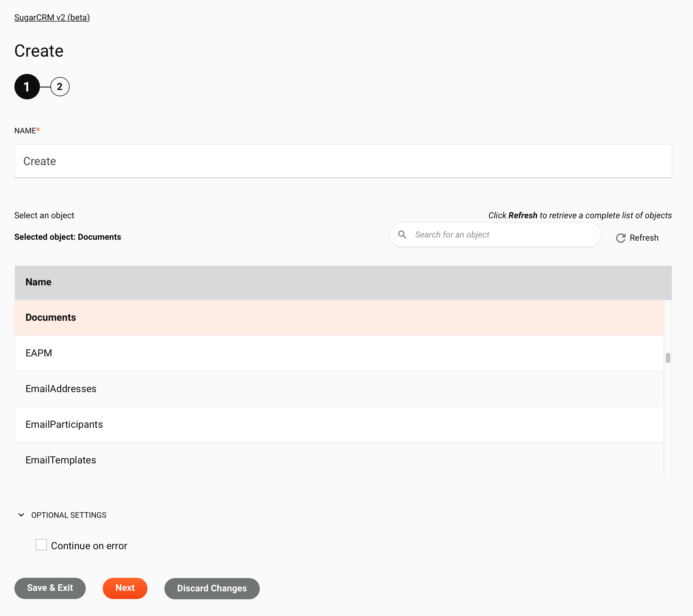Click the circular arrow Refresh icon
The height and width of the screenshot is (616, 693).
coord(621,237)
